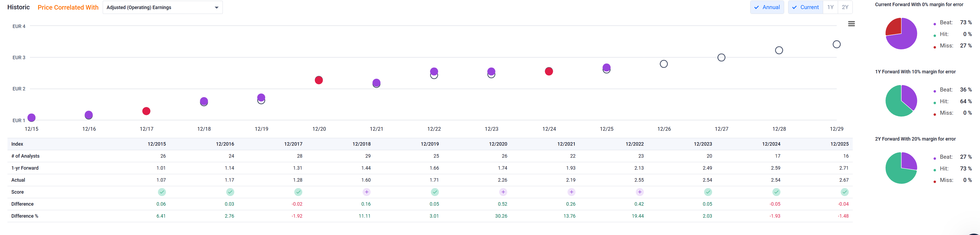Click the Historic heading
This screenshot has width=980, height=235.
pos(19,7)
